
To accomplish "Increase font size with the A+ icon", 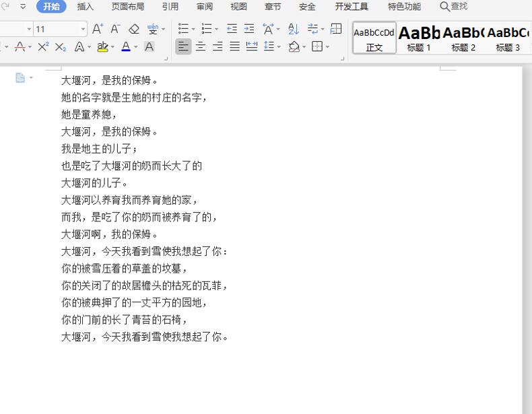I will 98,29.
